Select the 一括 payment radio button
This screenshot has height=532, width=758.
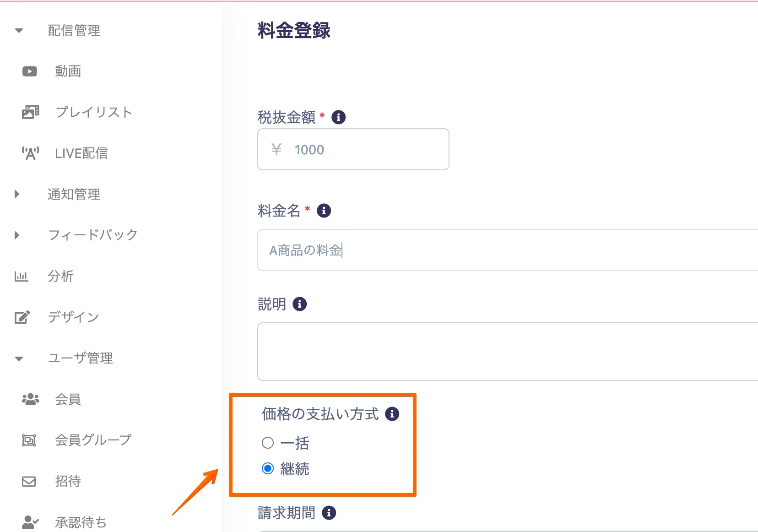click(x=268, y=443)
